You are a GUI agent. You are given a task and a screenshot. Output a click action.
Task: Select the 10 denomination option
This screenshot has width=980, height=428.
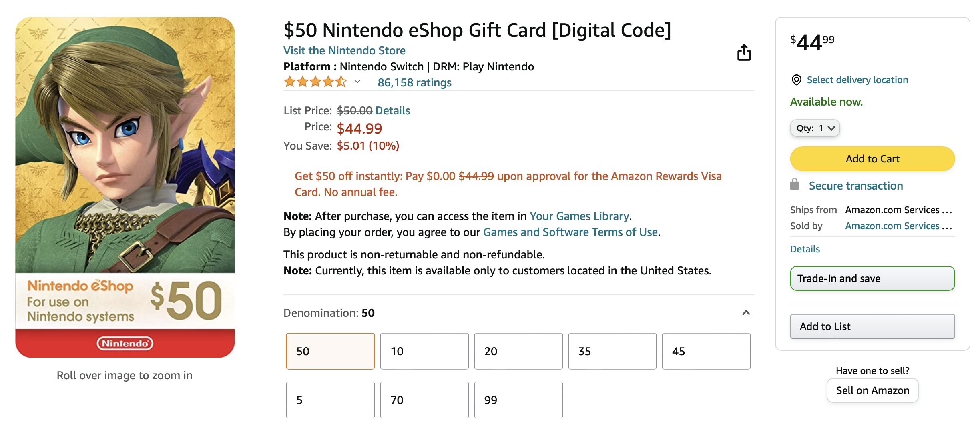pyautogui.click(x=424, y=351)
